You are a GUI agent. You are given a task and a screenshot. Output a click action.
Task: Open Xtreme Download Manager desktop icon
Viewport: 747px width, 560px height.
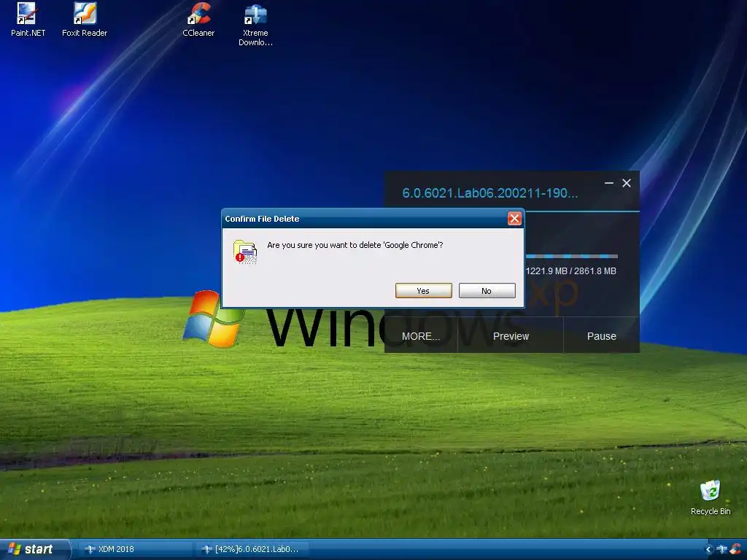pyautogui.click(x=255, y=24)
